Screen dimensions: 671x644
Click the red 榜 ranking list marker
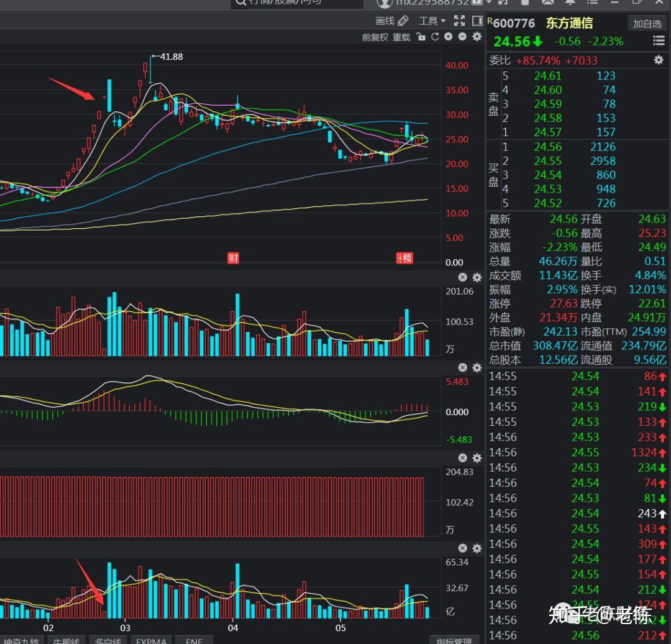pos(404,258)
